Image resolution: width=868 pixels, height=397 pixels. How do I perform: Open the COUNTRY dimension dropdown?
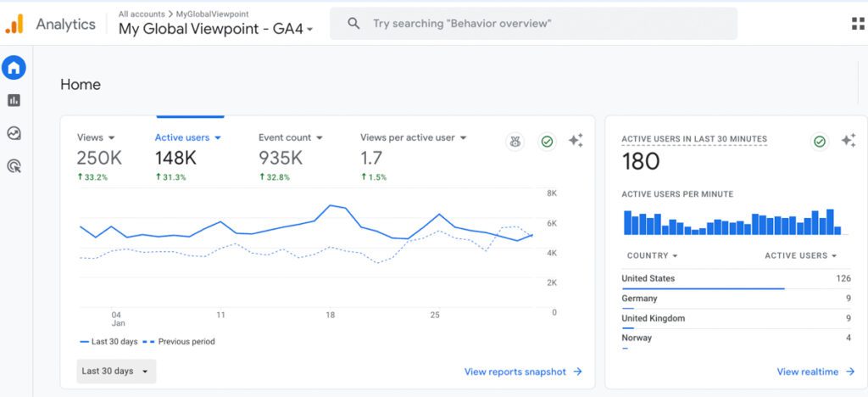(652, 256)
